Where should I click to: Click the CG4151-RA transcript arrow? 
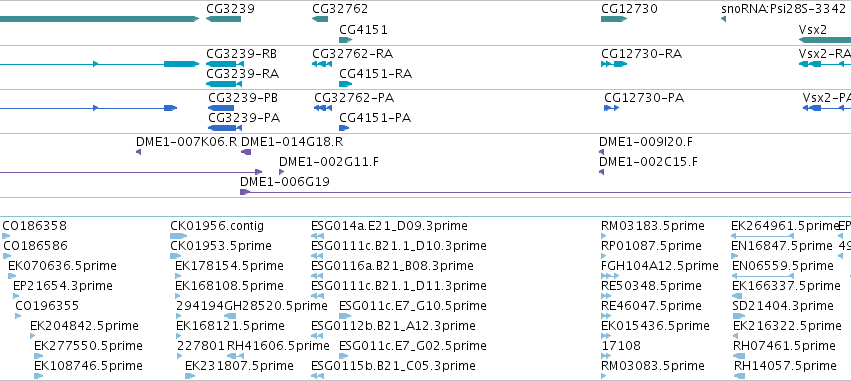pyautogui.click(x=346, y=84)
